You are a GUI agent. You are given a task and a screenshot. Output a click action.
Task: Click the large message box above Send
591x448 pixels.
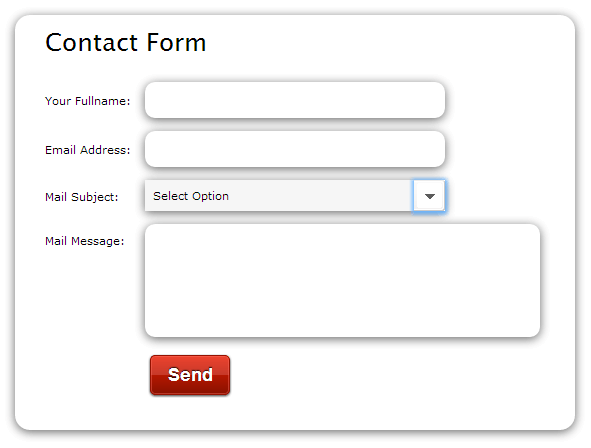tap(342, 281)
